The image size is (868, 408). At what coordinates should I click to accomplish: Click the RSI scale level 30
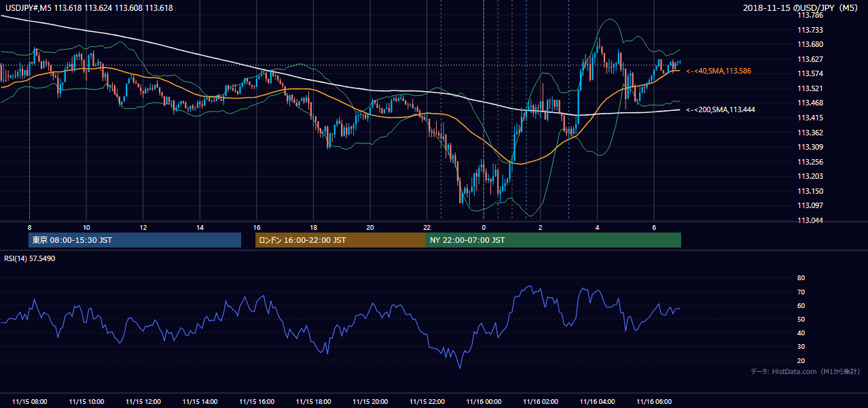coord(801,347)
